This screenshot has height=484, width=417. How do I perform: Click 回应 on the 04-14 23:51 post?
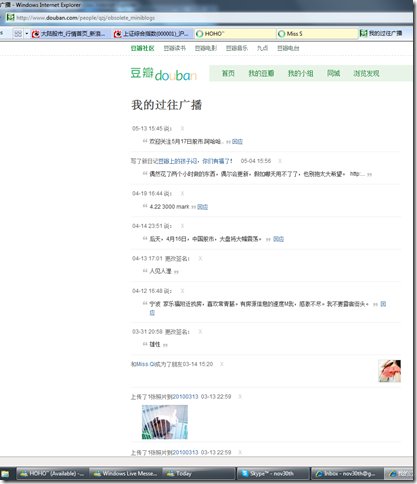278,239
